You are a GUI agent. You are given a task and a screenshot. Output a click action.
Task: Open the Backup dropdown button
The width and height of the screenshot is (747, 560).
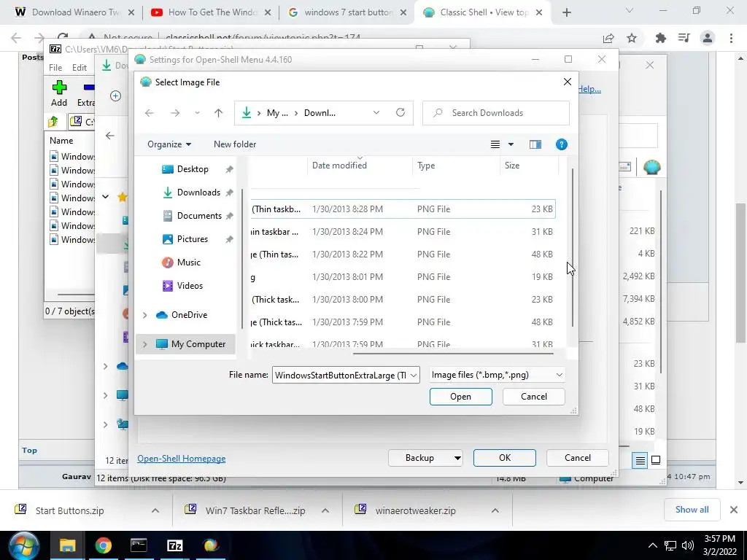pyautogui.click(x=425, y=458)
